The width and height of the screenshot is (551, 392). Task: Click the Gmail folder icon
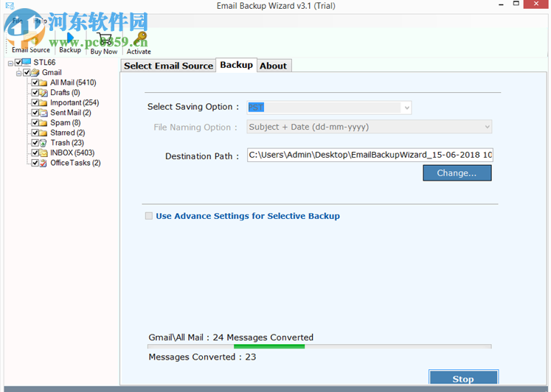pyautogui.click(x=35, y=73)
